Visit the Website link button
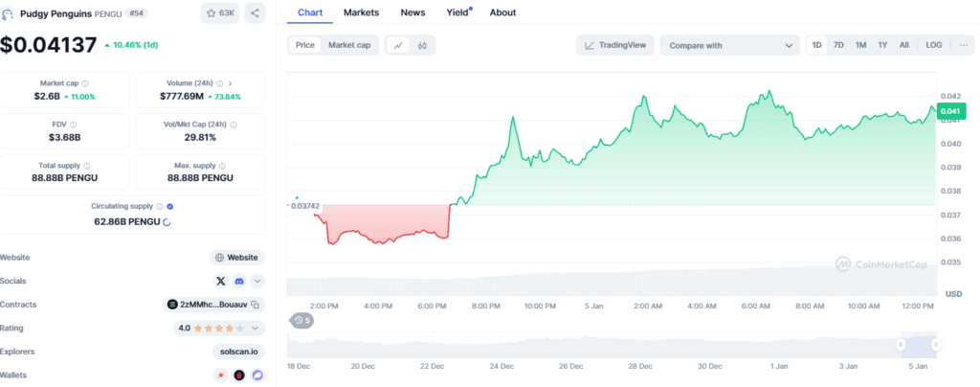 coord(237,258)
